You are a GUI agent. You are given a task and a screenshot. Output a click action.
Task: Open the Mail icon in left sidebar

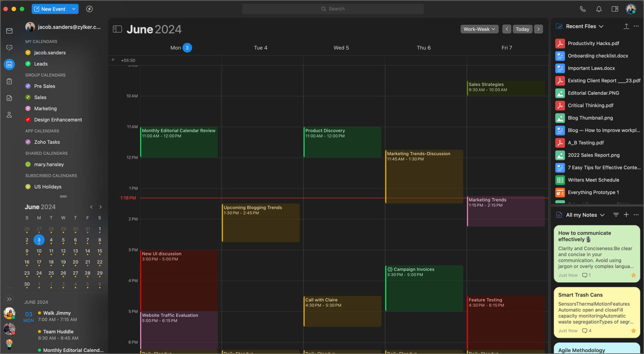[x=9, y=31]
